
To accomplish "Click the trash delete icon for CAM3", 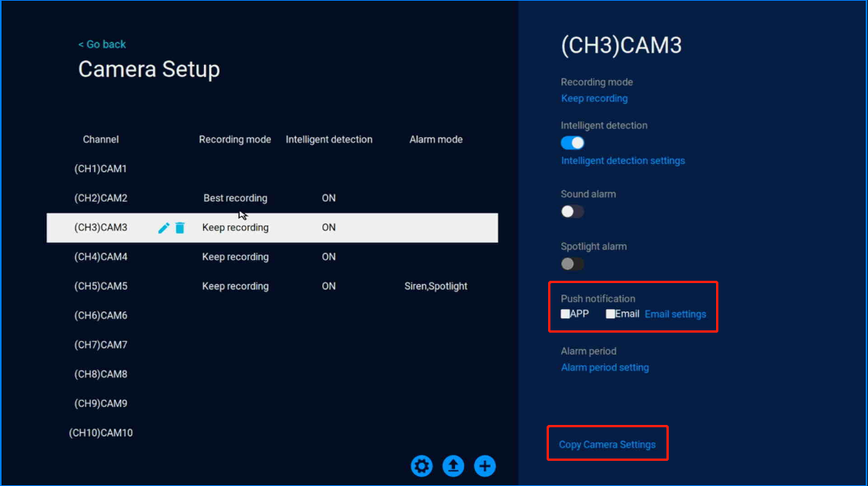I will click(180, 227).
